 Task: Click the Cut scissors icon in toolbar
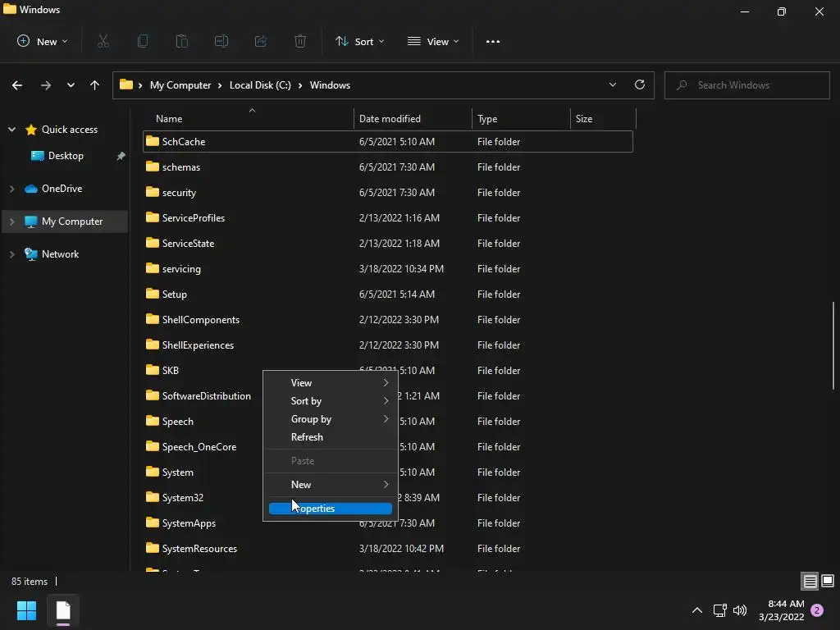[x=103, y=41]
